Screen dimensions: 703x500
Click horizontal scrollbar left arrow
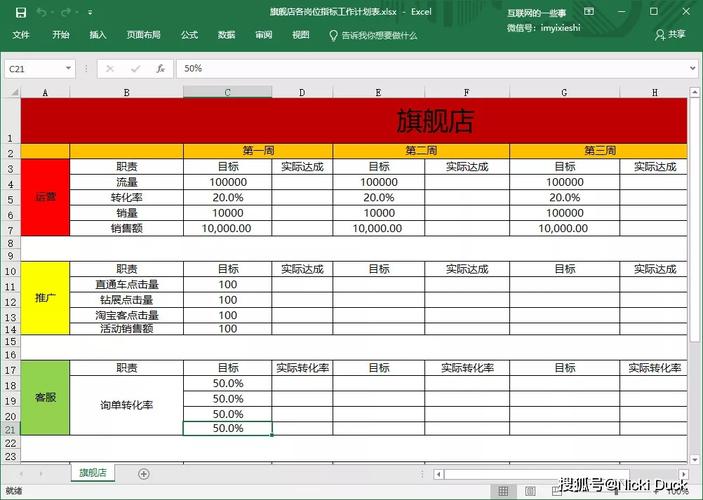click(439, 474)
